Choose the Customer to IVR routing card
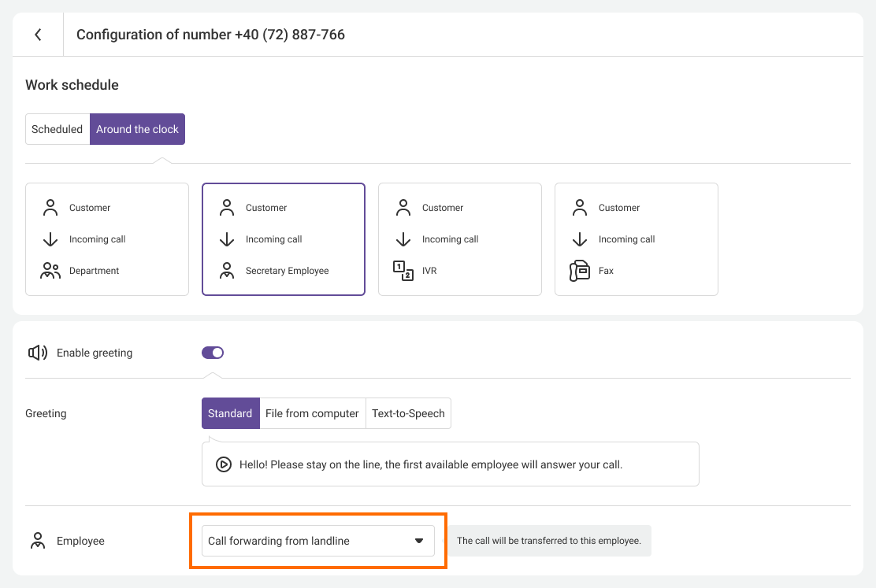The width and height of the screenshot is (876, 588). point(460,239)
